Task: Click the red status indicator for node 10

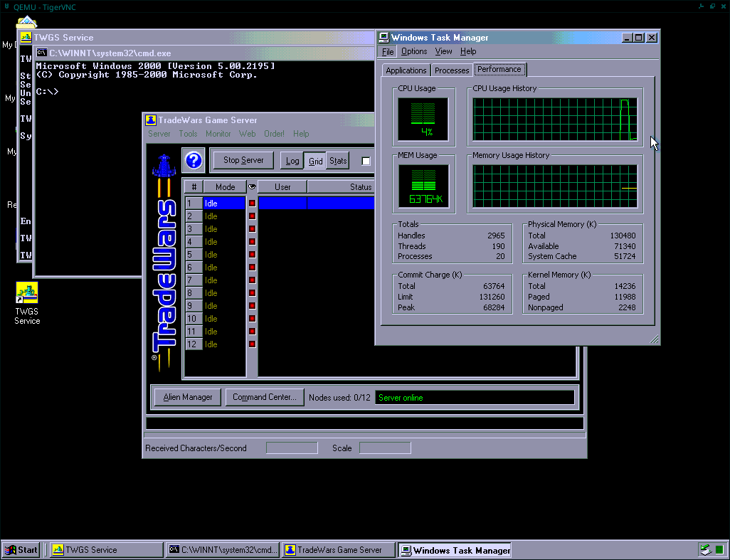Action: point(253,318)
